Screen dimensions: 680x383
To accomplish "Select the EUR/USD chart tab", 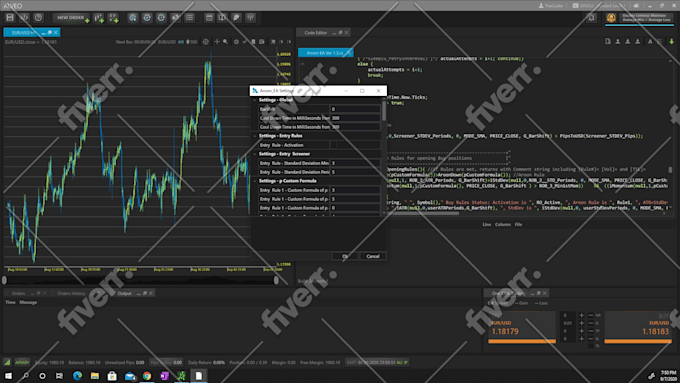I will (x=32, y=33).
